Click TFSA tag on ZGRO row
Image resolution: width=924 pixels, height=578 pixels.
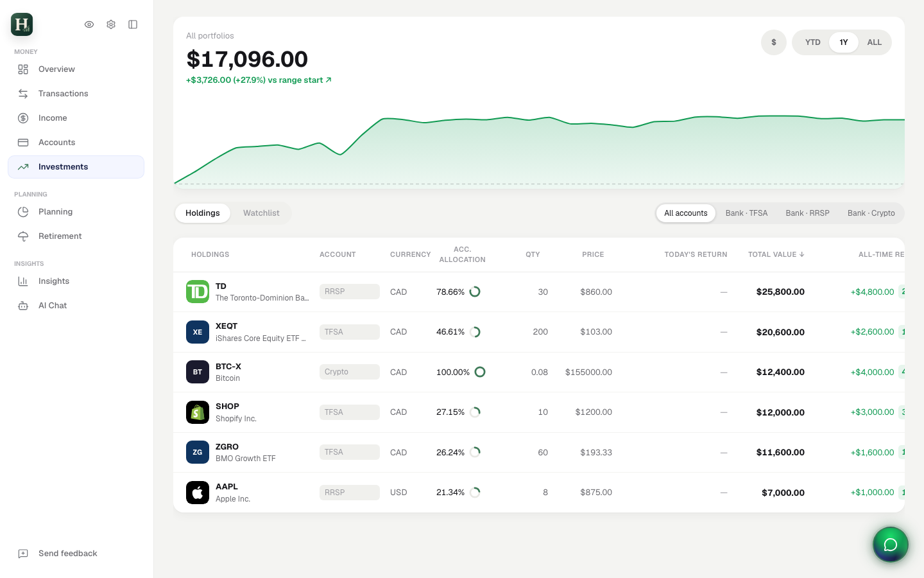click(350, 452)
